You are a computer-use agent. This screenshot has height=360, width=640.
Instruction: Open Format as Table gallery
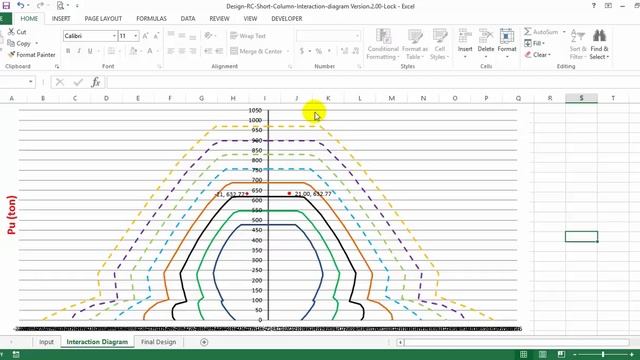pyautogui.click(x=415, y=44)
